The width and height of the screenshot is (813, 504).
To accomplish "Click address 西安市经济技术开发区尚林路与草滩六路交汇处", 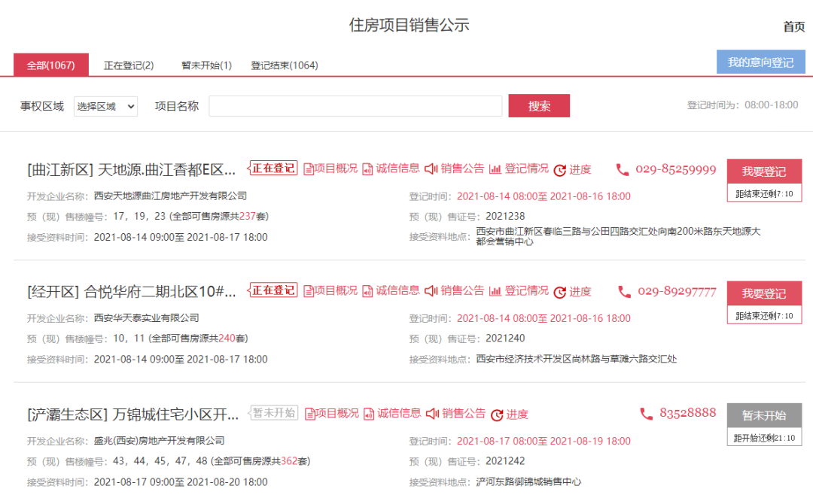I will point(576,360).
